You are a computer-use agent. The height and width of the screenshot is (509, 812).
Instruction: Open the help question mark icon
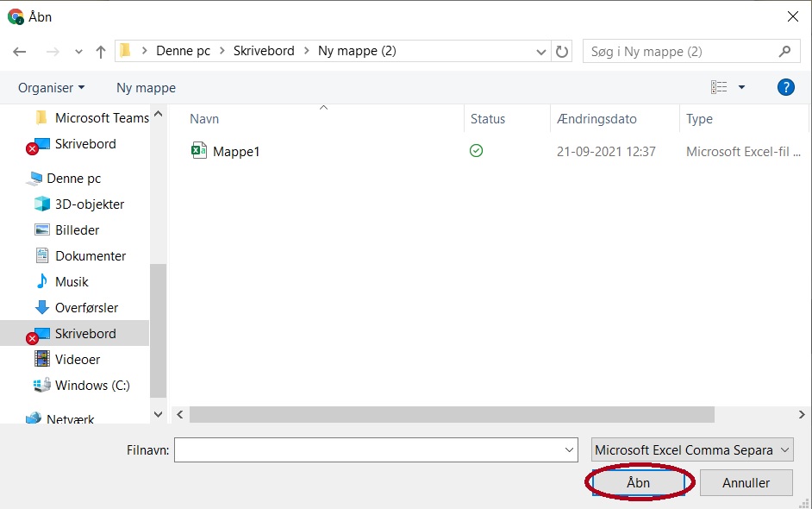785,87
